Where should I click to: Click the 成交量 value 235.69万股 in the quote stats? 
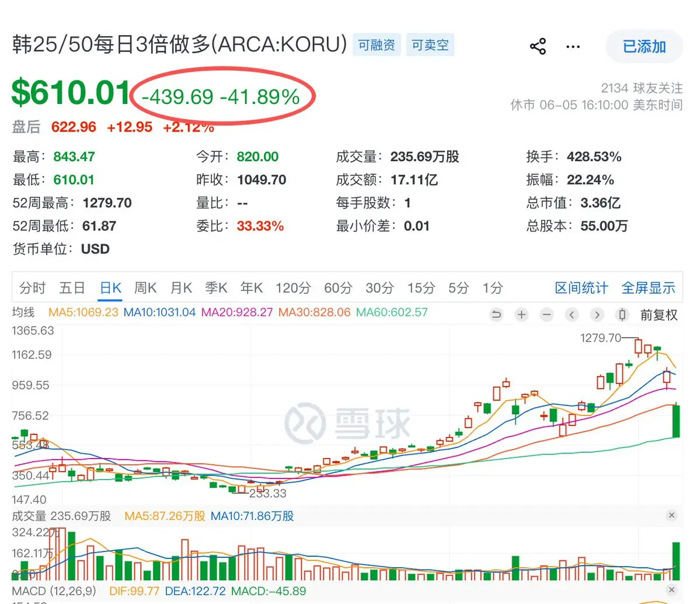coord(424,157)
